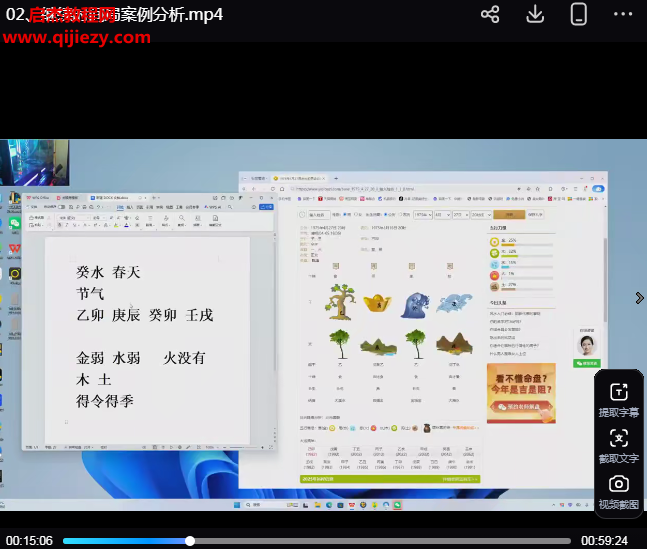This screenshot has width=647, height=549.
Task: Open the hour dropdown
Action: [x=481, y=215]
